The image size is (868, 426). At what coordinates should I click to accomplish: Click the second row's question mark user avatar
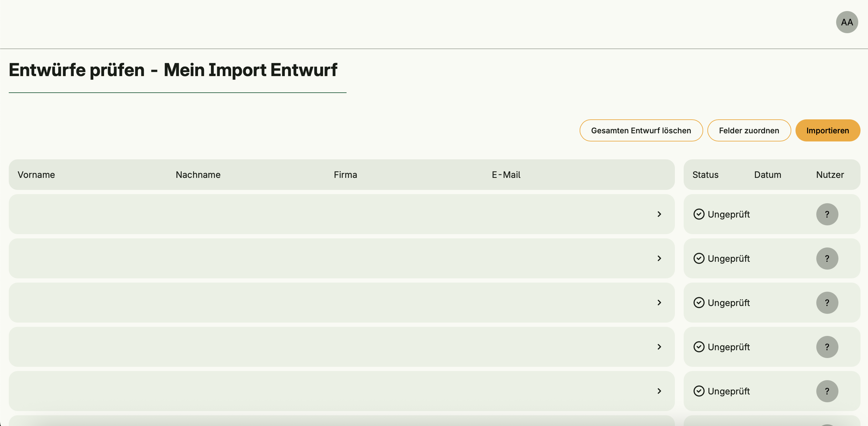click(827, 259)
